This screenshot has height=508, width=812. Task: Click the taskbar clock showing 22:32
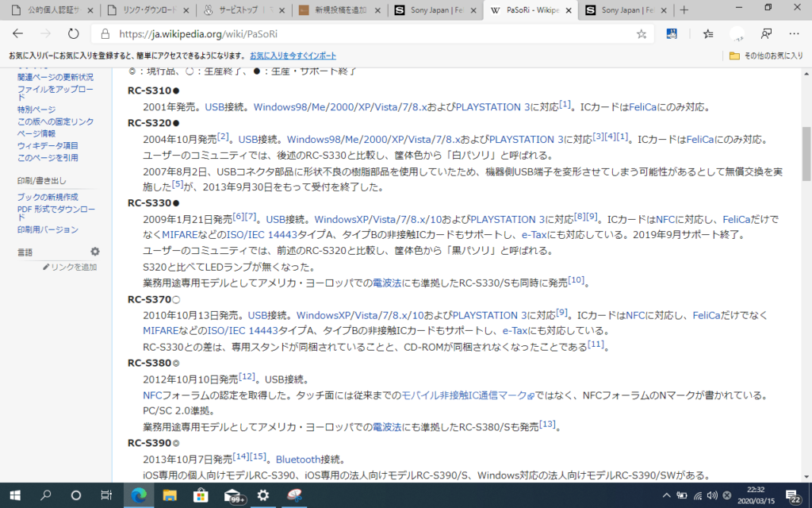pyautogui.click(x=756, y=495)
